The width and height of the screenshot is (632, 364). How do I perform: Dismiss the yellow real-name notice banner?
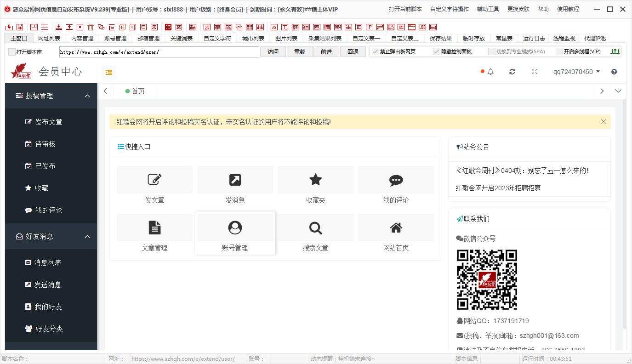pos(604,122)
